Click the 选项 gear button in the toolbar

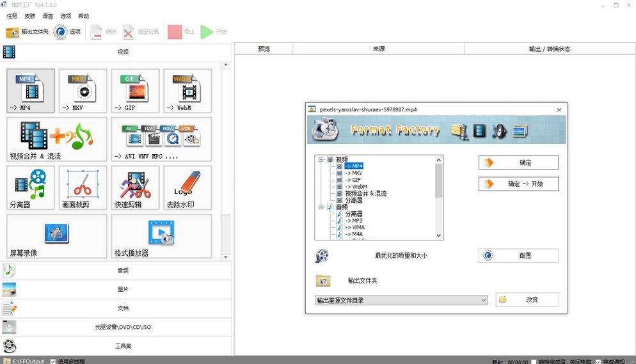[x=67, y=31]
